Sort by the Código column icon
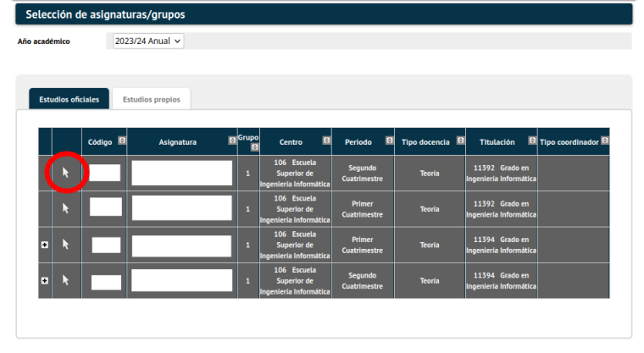Screen dimensions: 644x353 click(x=122, y=141)
